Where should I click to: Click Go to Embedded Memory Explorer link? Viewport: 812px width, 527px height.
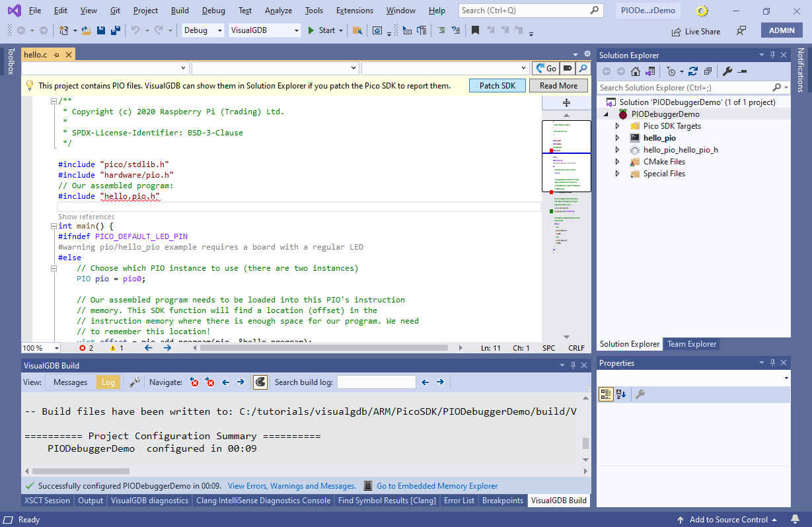pyautogui.click(x=437, y=486)
